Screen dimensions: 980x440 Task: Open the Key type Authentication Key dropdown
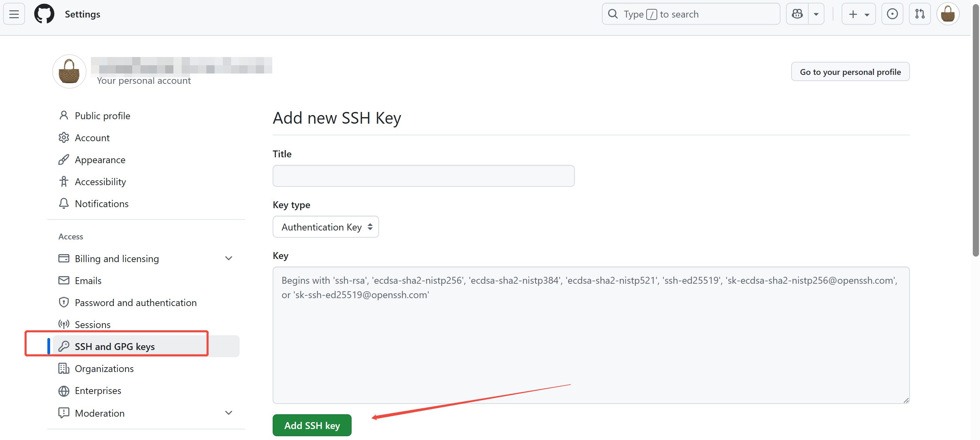click(x=326, y=227)
